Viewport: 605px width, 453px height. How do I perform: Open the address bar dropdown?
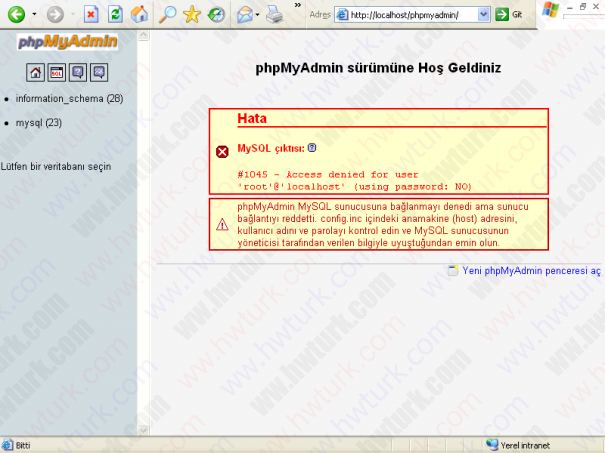click(483, 15)
